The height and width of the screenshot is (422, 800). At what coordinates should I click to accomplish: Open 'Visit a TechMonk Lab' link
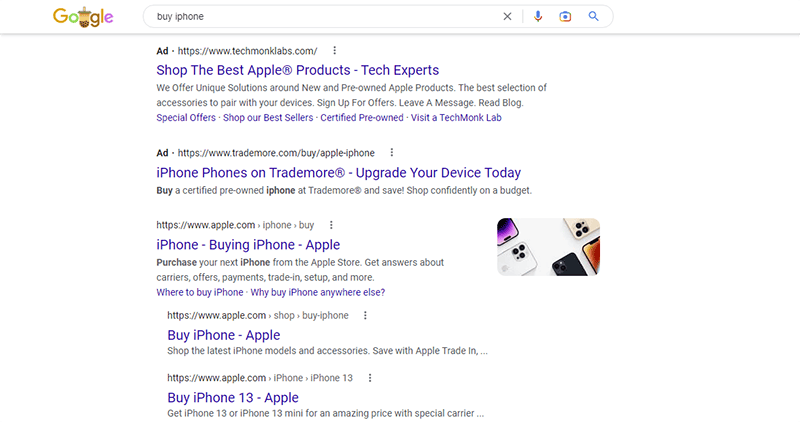pyautogui.click(x=456, y=117)
